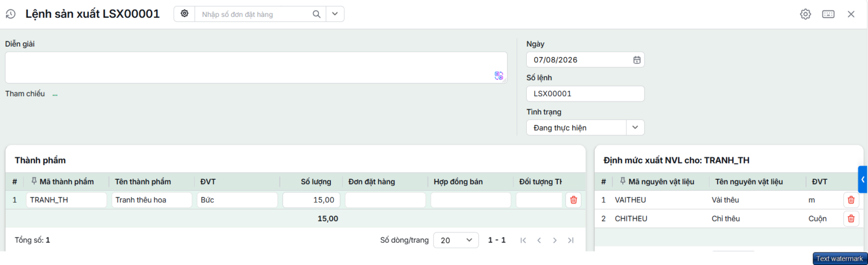Open the history clock icon beside the title
The width and height of the screenshot is (868, 265).
click(10, 14)
